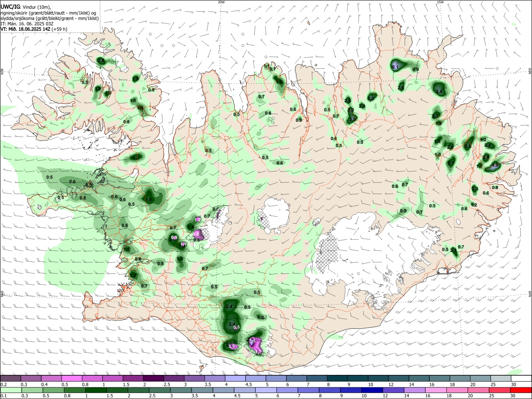This screenshot has height=399, width=532.
Task: Select the grey-green swatch starting at 3 in lower row
Action: [x=180, y=390]
